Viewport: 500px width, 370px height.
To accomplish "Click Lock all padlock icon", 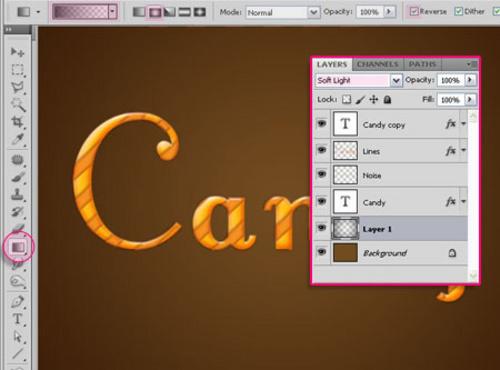I will [387, 99].
